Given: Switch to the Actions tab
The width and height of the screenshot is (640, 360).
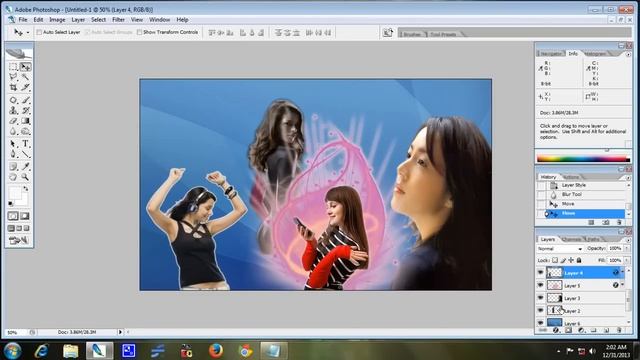Looking at the screenshot, I should 571,177.
